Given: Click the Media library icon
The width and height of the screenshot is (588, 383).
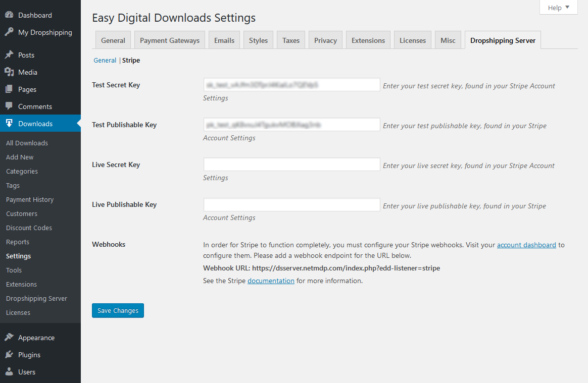Looking at the screenshot, I should pos(9,72).
